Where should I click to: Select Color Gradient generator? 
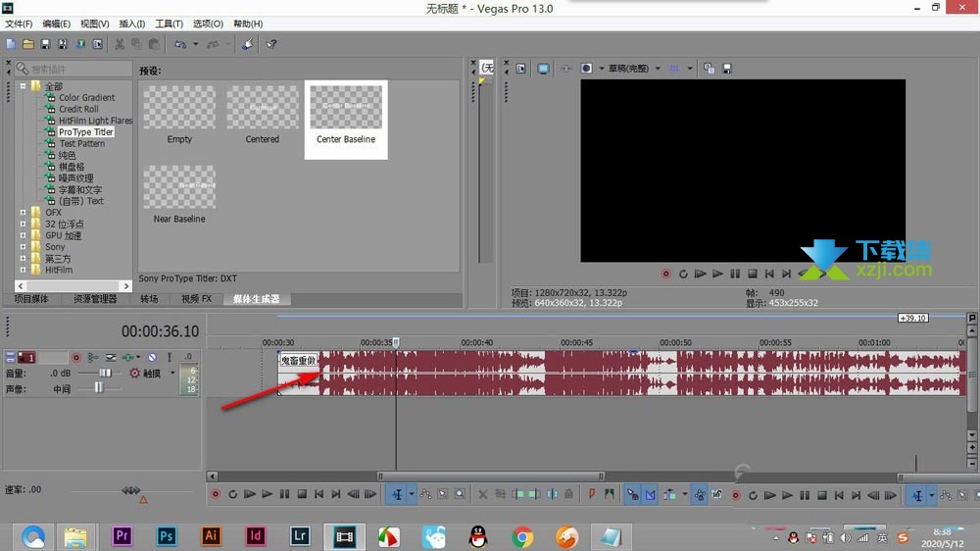click(x=87, y=98)
